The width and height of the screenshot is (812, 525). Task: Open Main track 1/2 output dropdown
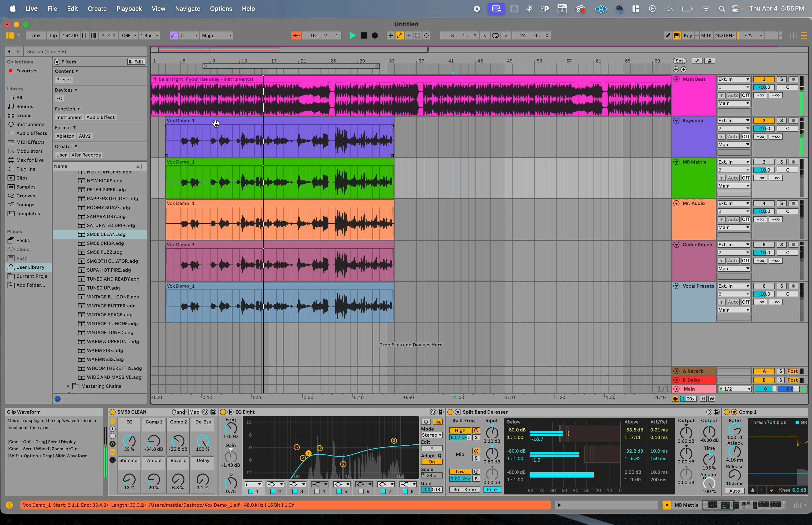pyautogui.click(x=735, y=389)
